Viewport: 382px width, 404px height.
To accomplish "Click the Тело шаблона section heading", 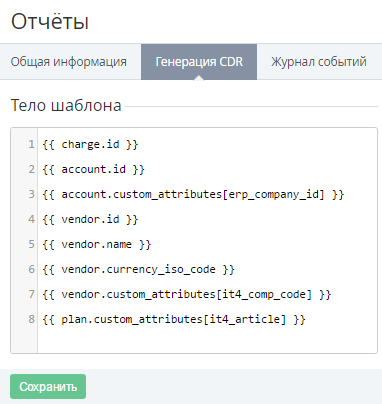I will 66,106.
